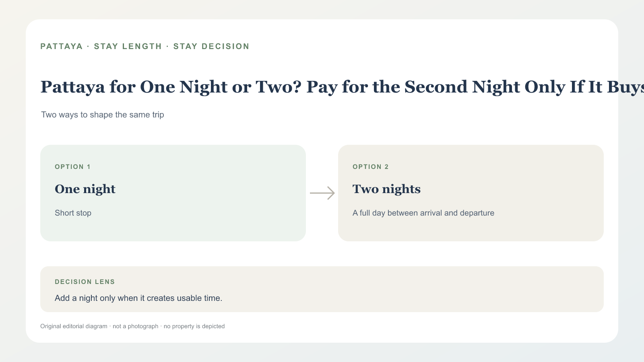Click the PATTAYA breadcrumb text
The width and height of the screenshot is (644, 362).
62,46
